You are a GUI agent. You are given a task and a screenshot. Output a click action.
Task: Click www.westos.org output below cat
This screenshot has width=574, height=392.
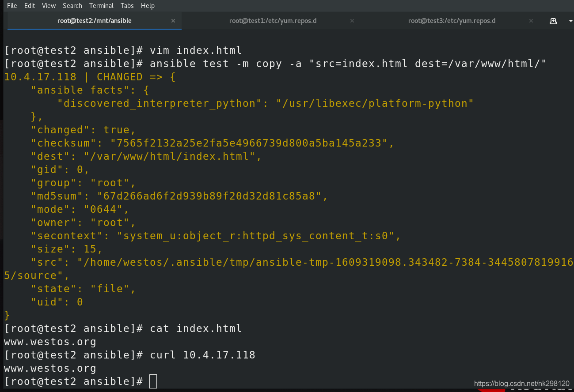[50, 342]
